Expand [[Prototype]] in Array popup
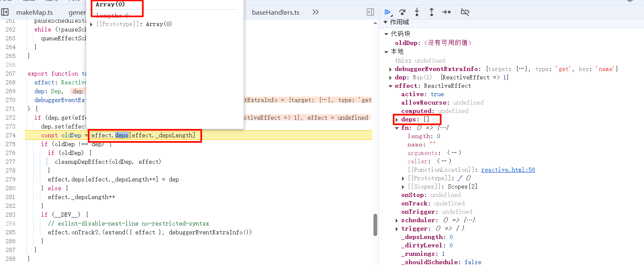 point(92,24)
